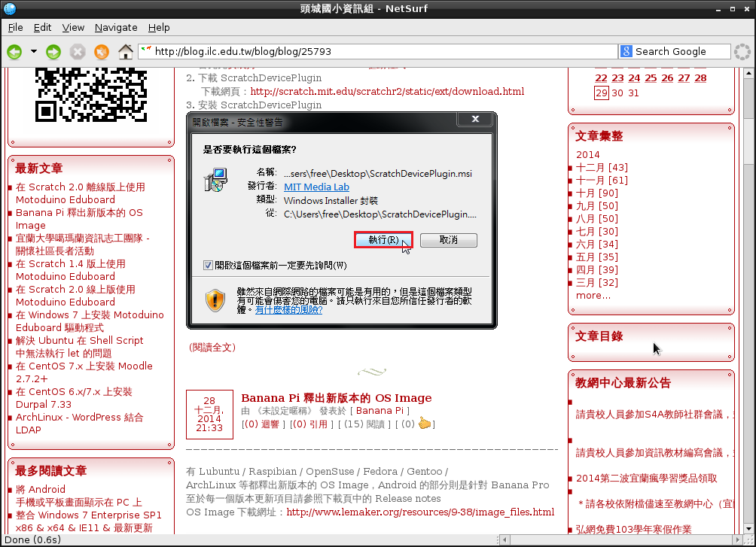Open 解決 Ubuntu 在 Shell Script article link
Viewport: 756px width, 547px height.
[x=80, y=347]
